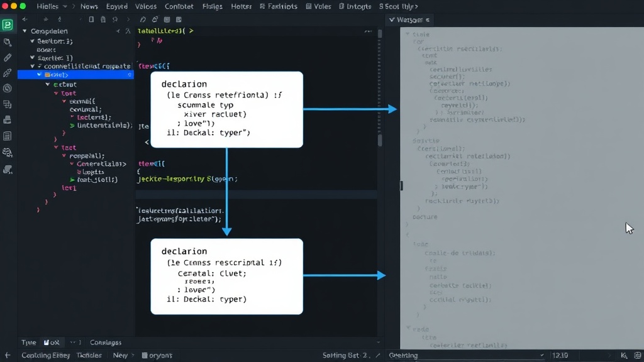Toggle the check mark on the connefilielenal rorpeate row

(40, 66)
